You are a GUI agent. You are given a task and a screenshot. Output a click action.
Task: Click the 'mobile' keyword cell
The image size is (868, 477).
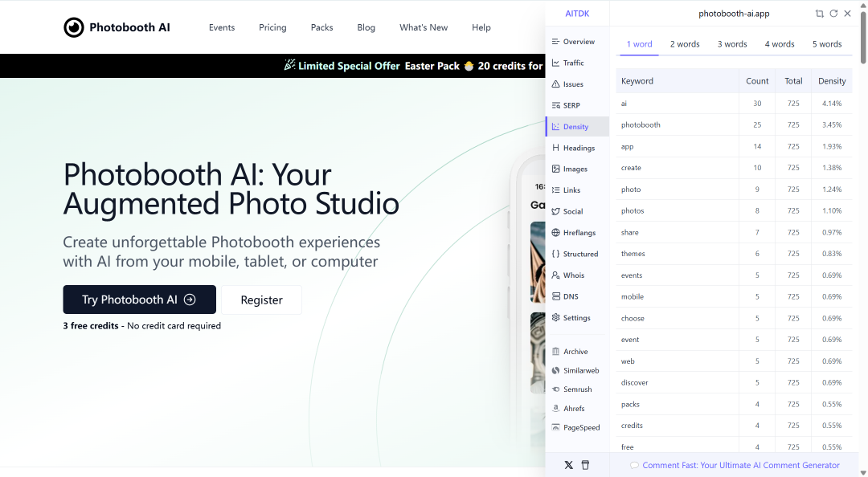pos(678,296)
